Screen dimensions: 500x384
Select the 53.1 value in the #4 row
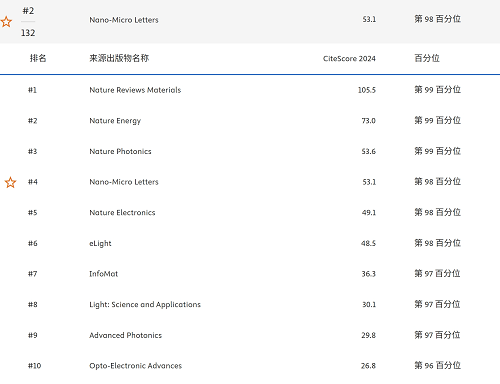[369, 182]
